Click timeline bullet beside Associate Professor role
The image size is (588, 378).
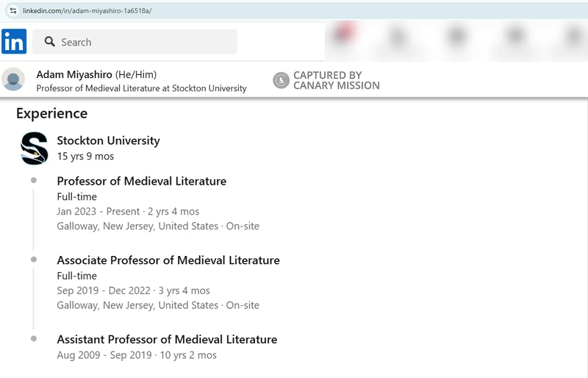point(34,260)
